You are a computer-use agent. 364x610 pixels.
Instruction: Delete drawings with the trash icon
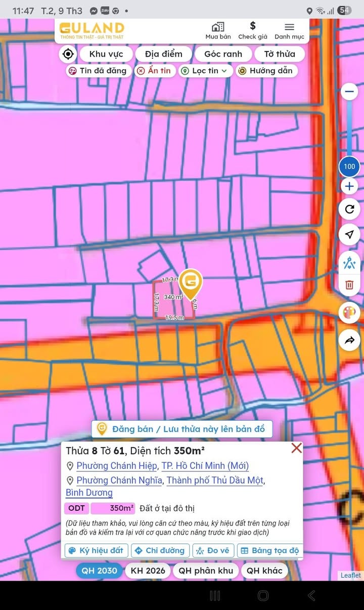click(x=349, y=285)
